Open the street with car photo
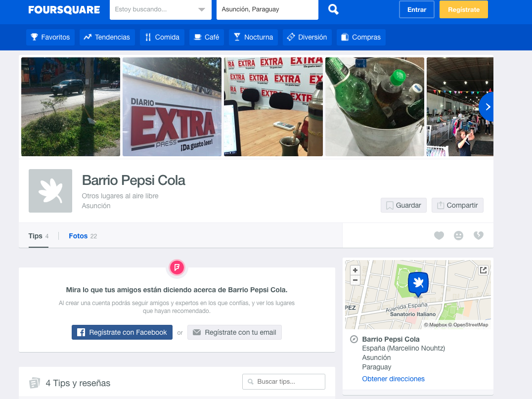This screenshot has width=532, height=399. 71,107
